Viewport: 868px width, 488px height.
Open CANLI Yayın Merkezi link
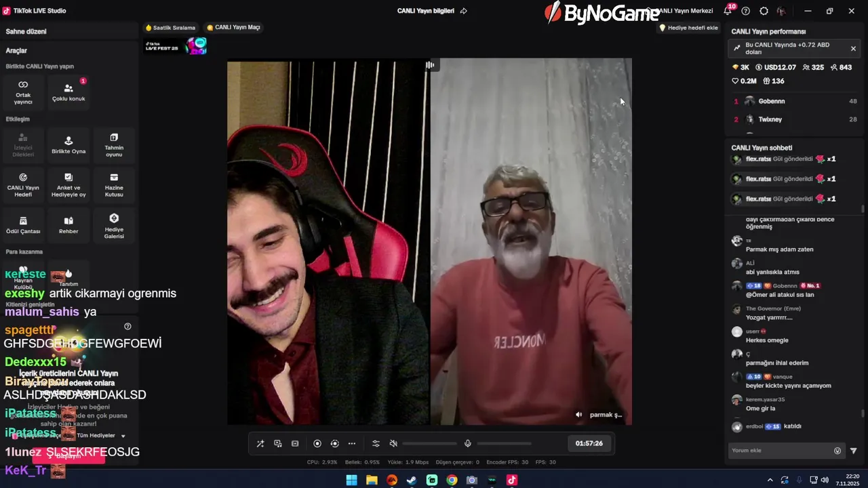685,11
